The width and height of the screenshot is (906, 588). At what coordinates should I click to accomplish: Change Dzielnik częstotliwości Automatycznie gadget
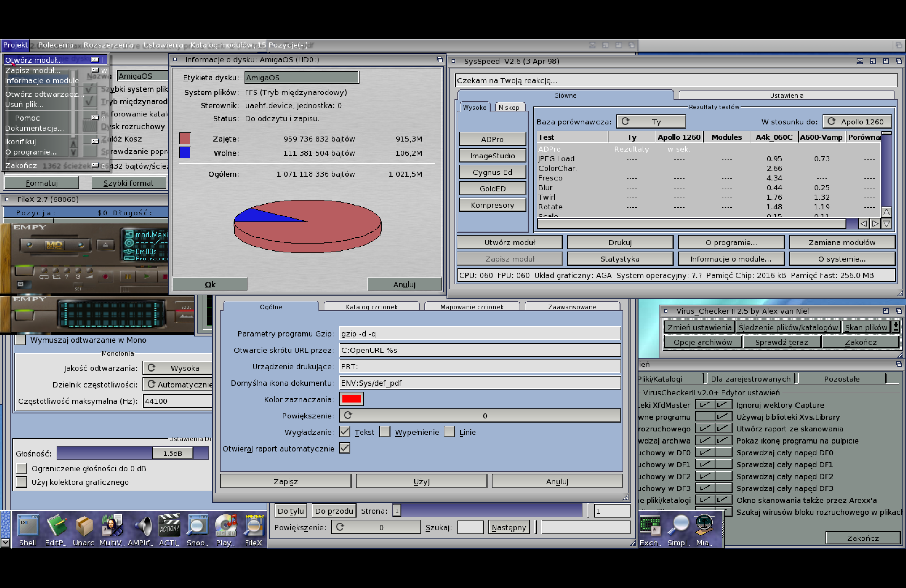pyautogui.click(x=177, y=385)
